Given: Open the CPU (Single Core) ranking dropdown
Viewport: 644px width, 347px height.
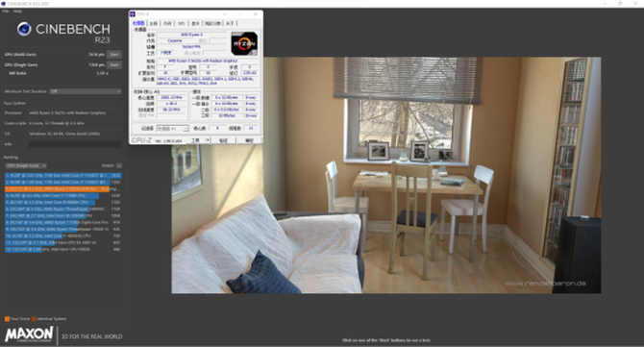Looking at the screenshot, I should point(26,165).
